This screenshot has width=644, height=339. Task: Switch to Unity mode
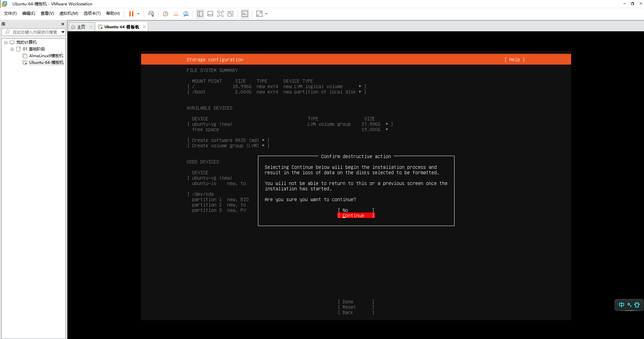[230, 14]
